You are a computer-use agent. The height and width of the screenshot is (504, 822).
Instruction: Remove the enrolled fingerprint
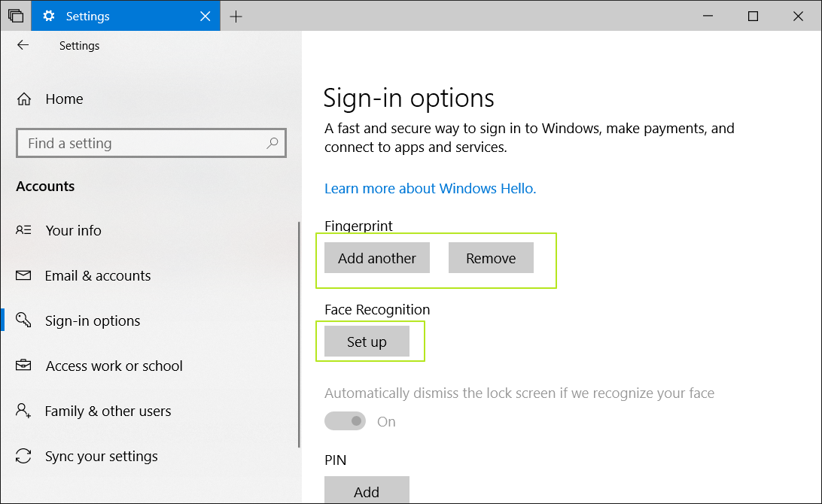pyautogui.click(x=491, y=257)
